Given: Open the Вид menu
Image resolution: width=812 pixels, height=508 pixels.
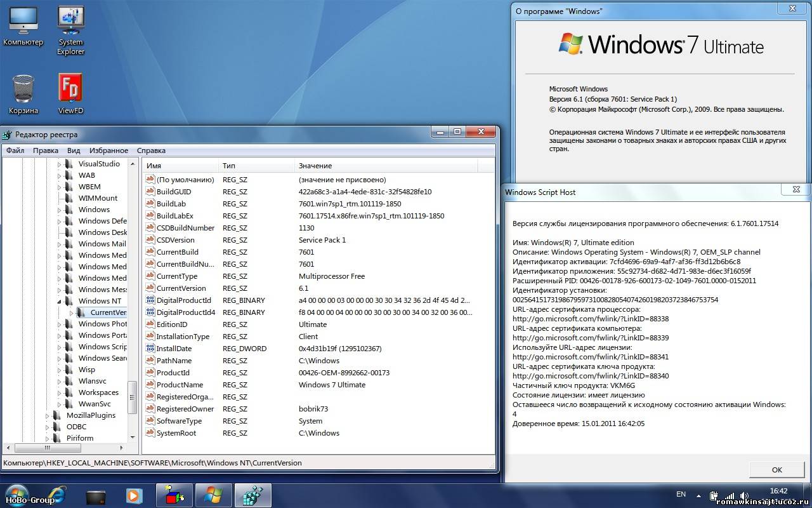Looking at the screenshot, I should point(74,150).
